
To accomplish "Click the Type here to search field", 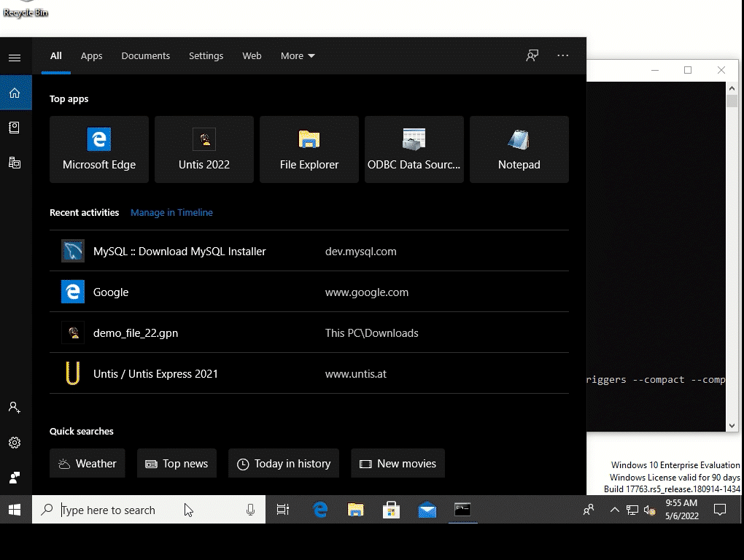I will click(x=146, y=510).
